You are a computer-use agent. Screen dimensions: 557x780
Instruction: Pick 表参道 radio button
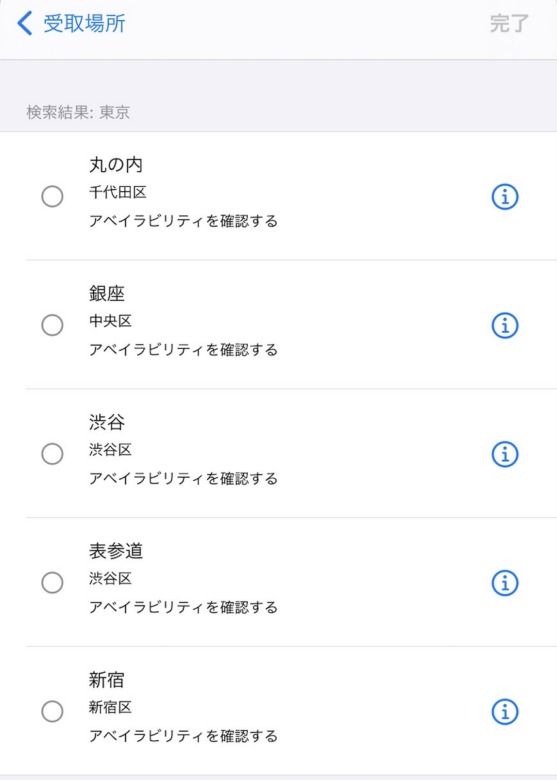point(52,583)
